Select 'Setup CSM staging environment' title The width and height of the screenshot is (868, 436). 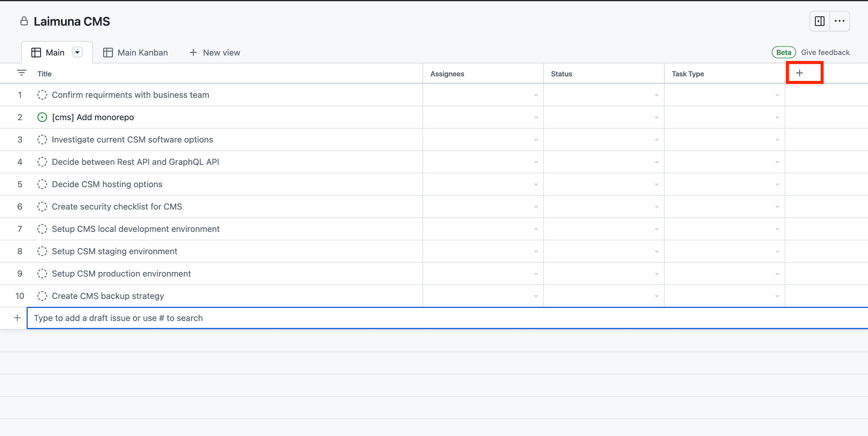[115, 251]
